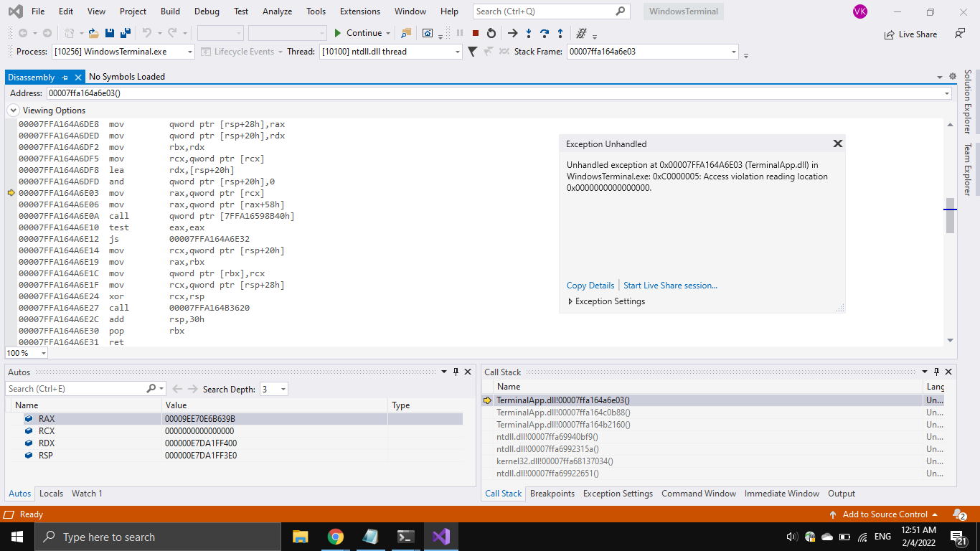
Task: Click the Step Into icon
Action: [x=529, y=33]
